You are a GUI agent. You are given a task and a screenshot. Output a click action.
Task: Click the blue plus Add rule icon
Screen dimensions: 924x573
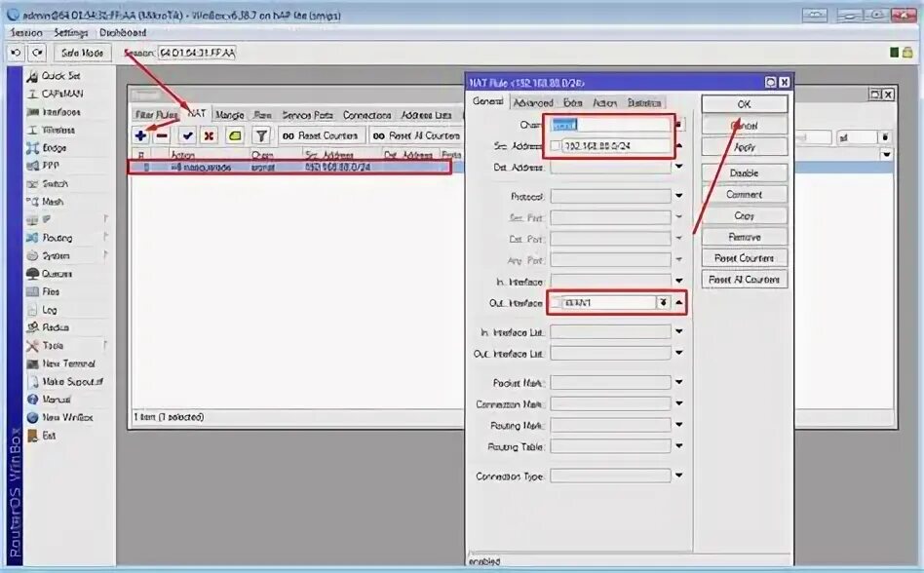[140, 136]
